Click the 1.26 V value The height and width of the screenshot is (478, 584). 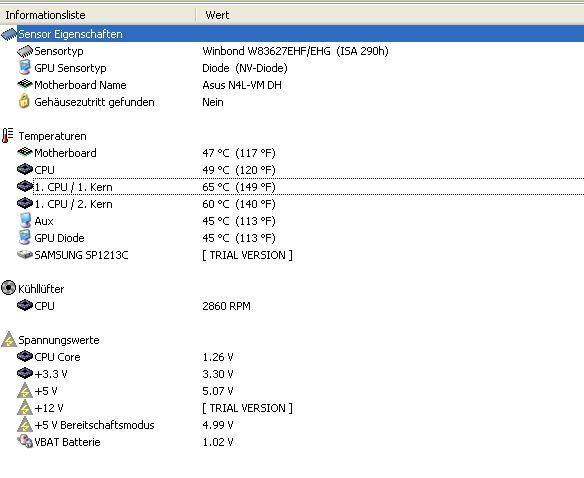pos(218,357)
